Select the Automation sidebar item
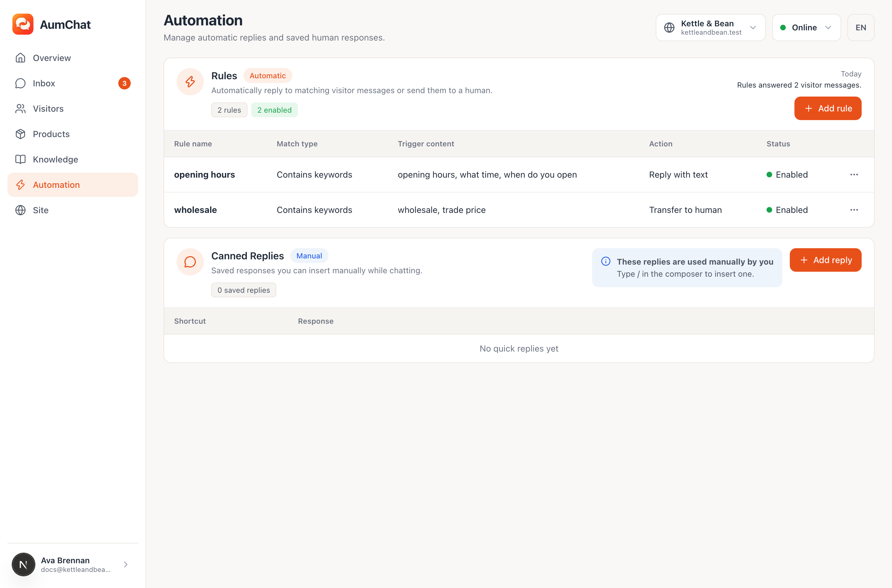Image resolution: width=892 pixels, height=588 pixels. pyautogui.click(x=73, y=185)
